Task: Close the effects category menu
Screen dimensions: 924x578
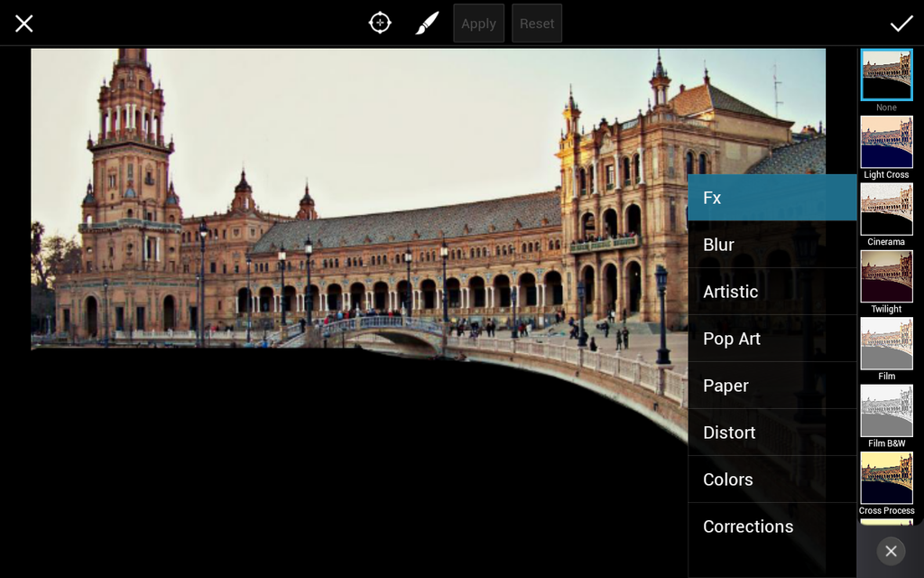Action: point(891,551)
